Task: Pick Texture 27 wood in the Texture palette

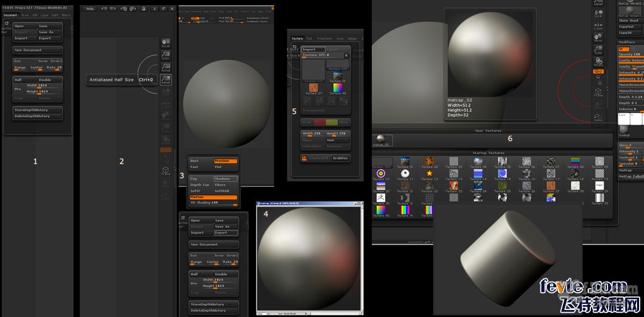Action: click(313, 88)
